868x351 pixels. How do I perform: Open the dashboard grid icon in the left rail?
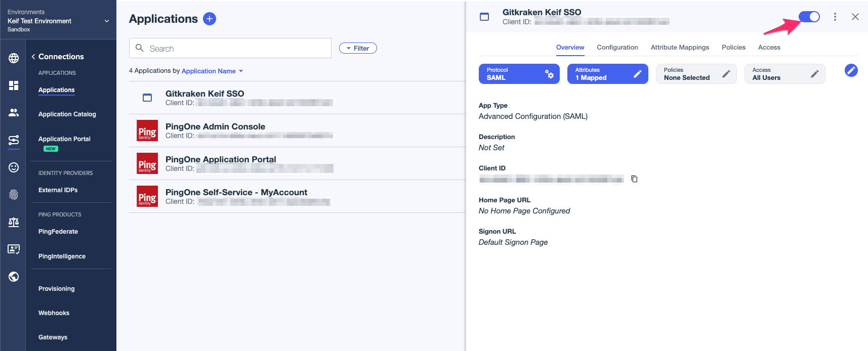coord(14,85)
